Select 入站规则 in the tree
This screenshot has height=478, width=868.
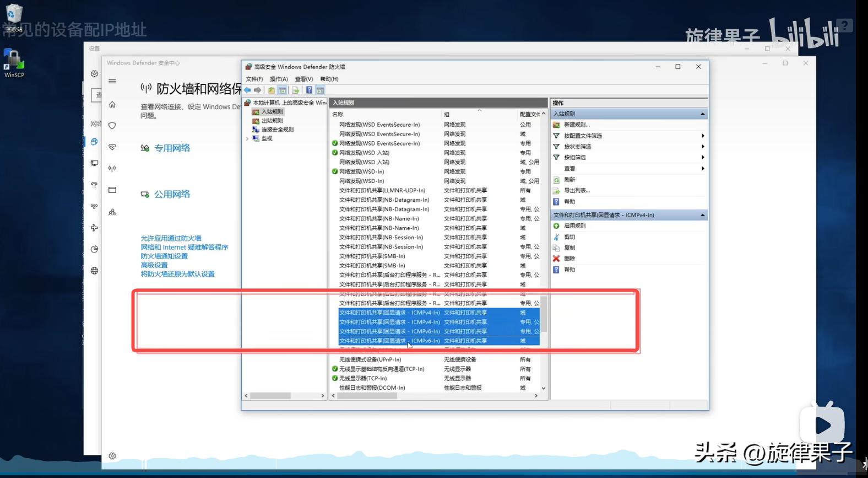click(272, 112)
